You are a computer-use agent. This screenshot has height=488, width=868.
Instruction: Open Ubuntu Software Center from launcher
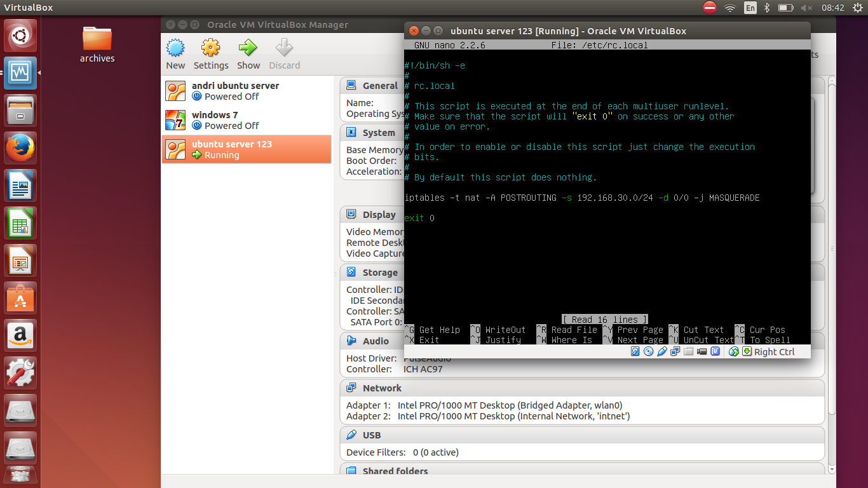tap(20, 298)
